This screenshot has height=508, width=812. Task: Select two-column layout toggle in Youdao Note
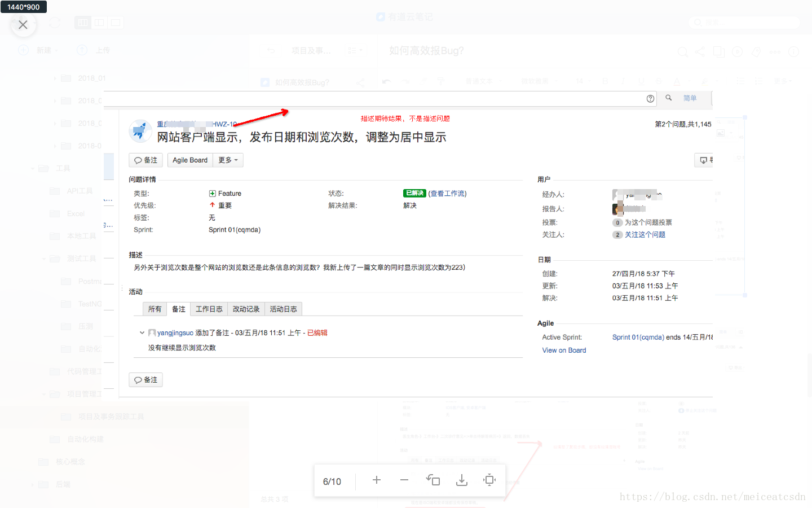coord(99,23)
